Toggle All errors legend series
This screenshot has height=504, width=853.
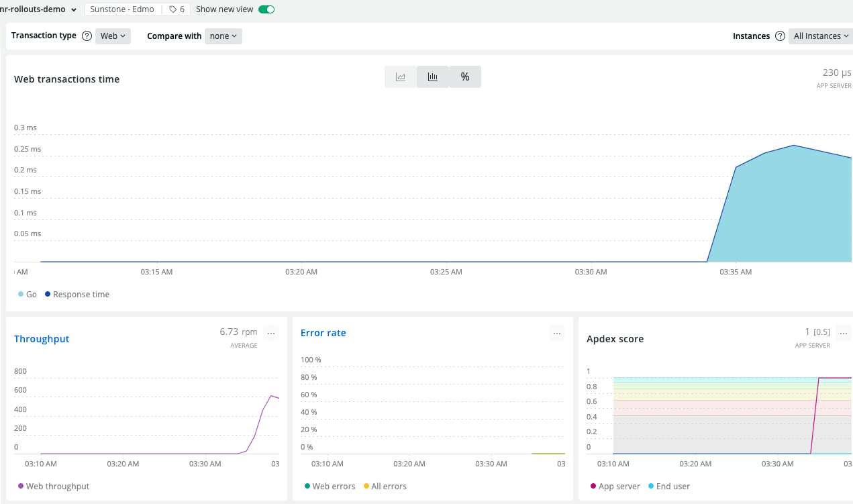pyautogui.click(x=385, y=487)
